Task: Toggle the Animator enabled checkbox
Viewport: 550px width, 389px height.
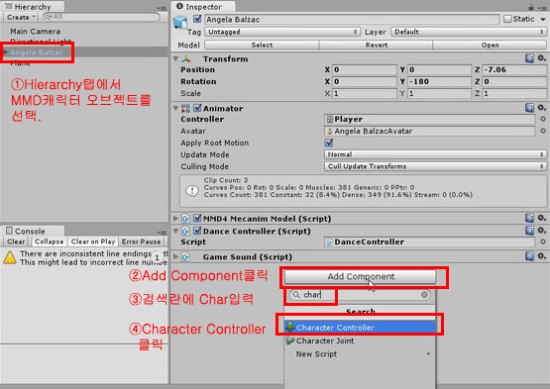Action: [197, 108]
